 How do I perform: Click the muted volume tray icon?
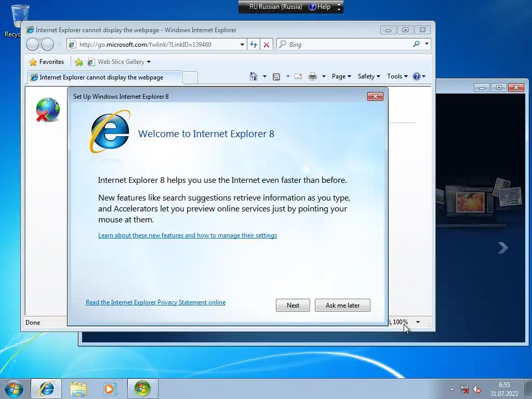477,389
